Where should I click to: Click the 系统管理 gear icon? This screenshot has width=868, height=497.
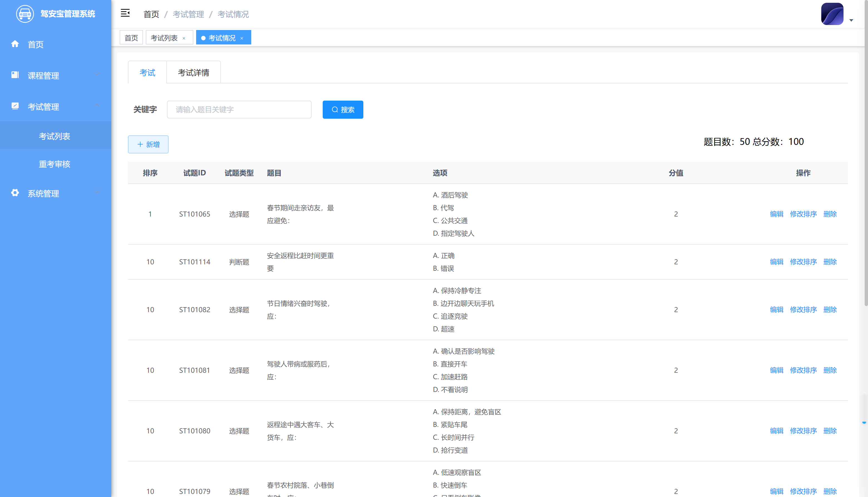[15, 193]
